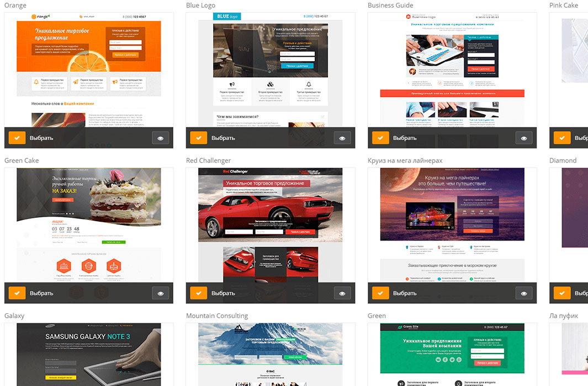
Task: Preview Red Challenger template with eye icon
Action: pos(342,293)
